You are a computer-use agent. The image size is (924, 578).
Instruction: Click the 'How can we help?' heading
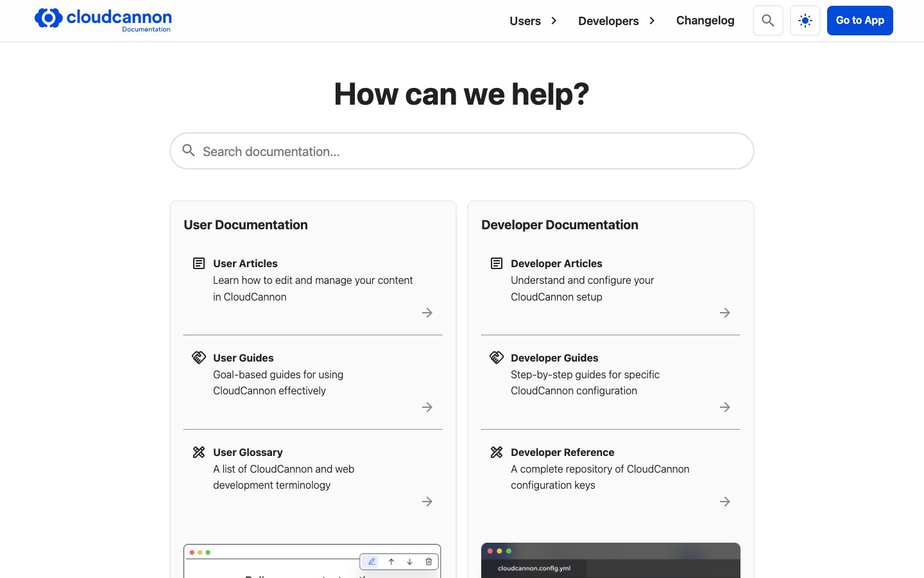pos(461,94)
